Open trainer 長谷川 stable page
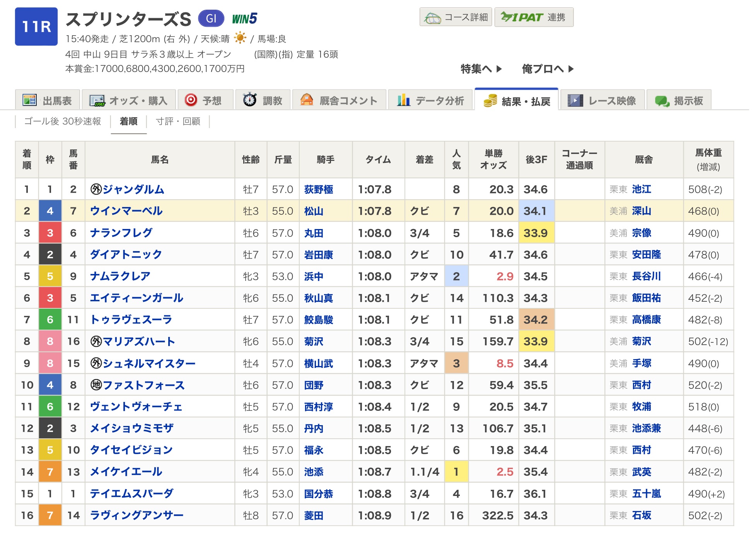 (646, 276)
